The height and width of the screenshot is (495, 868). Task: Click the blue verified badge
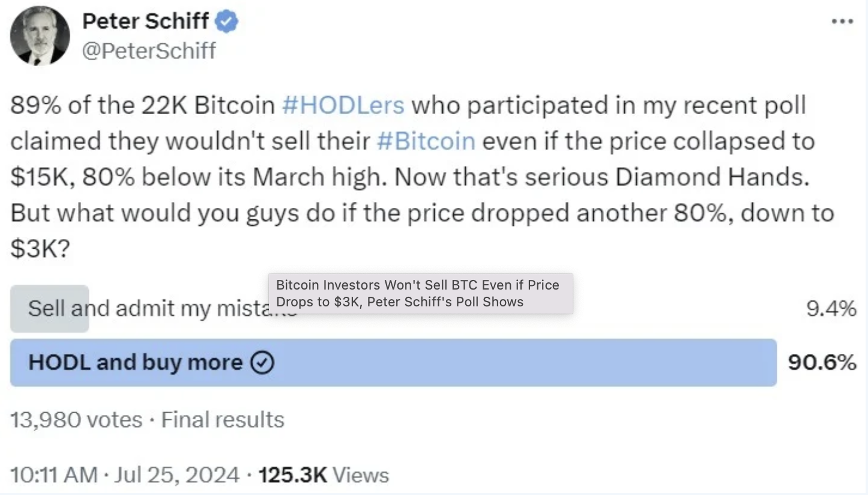coord(227,22)
